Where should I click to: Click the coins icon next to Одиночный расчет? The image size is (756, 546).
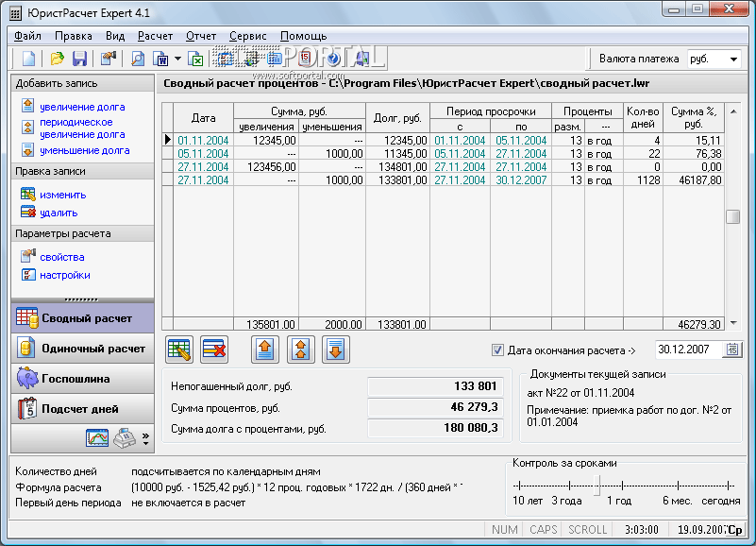point(26,348)
